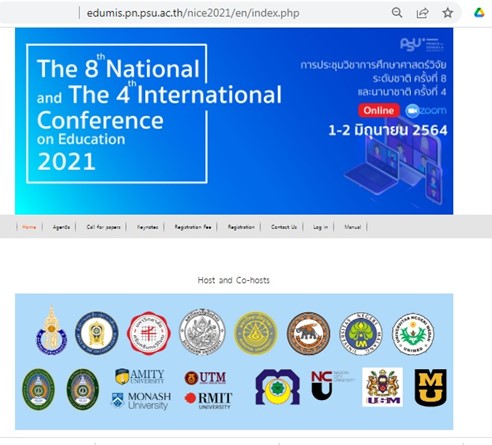Click the grey Ganesha seal logo
The height and width of the screenshot is (445, 492).
tap(202, 332)
